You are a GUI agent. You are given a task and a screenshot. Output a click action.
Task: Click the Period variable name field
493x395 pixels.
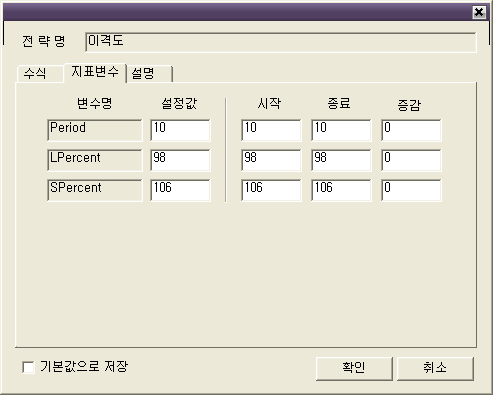coord(95,130)
